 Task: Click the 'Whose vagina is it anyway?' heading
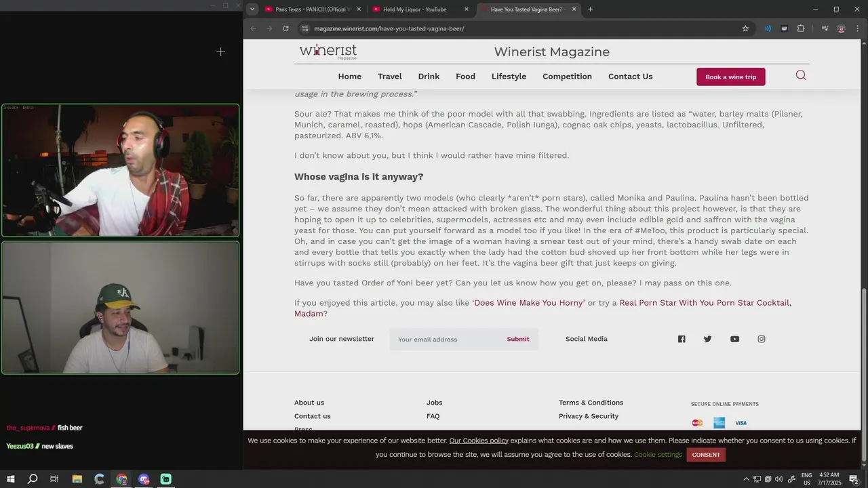point(359,177)
